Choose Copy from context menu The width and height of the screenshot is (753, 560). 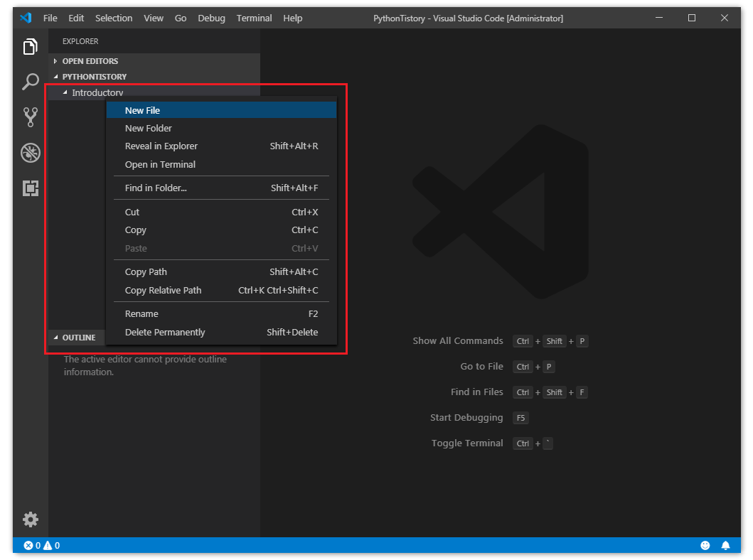(221, 230)
